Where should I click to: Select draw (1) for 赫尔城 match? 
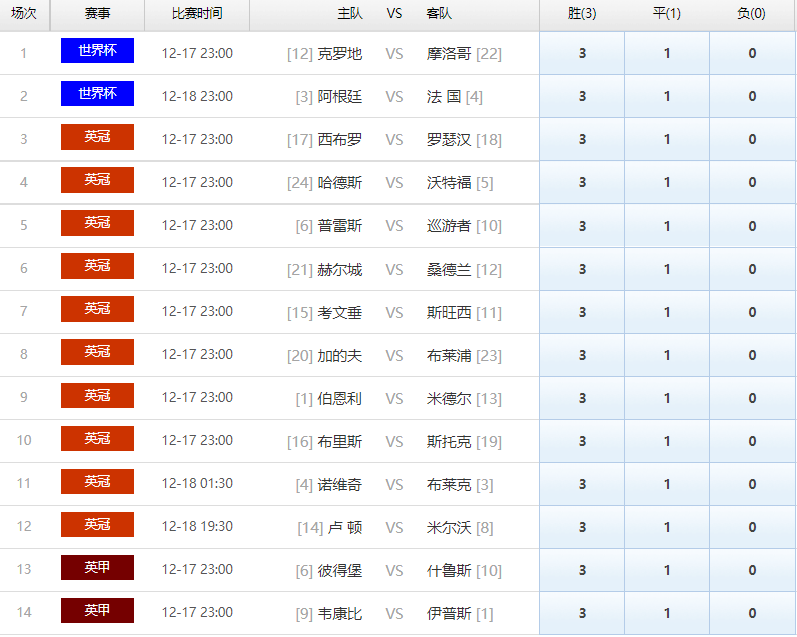click(667, 269)
